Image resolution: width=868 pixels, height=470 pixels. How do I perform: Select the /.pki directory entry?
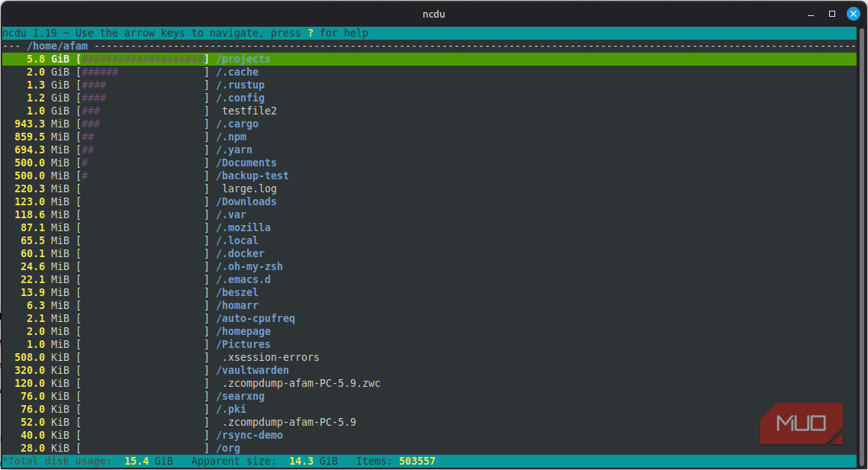231,408
